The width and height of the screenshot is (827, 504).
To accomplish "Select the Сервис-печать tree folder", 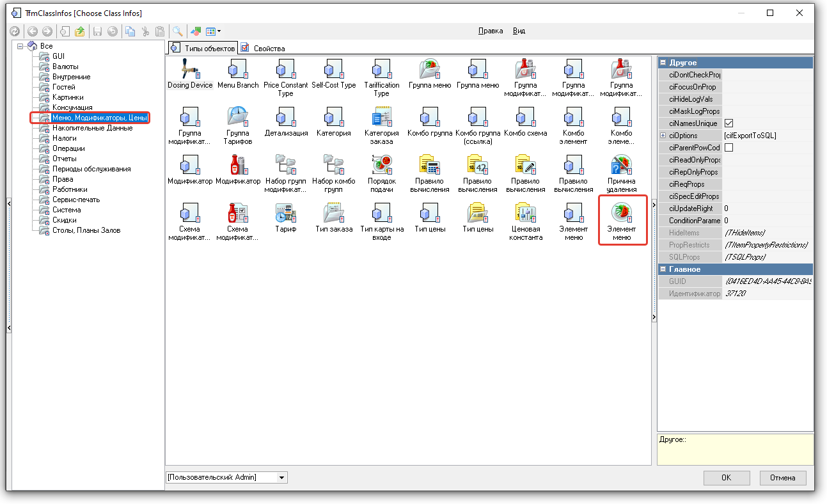I will (76, 200).
